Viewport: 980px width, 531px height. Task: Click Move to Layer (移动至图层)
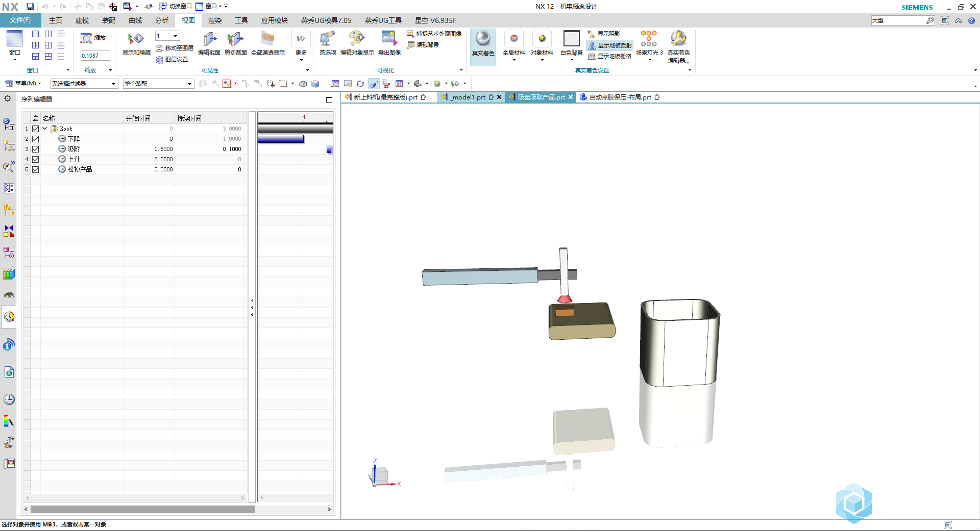[175, 48]
